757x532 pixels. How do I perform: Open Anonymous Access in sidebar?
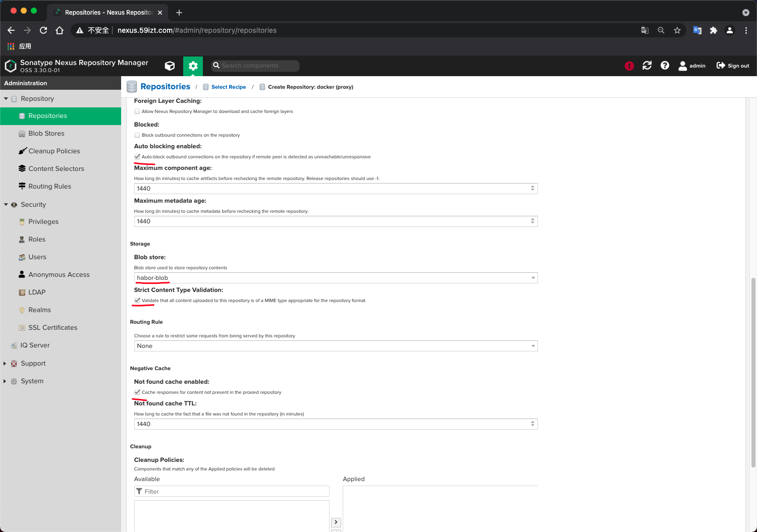click(x=61, y=275)
